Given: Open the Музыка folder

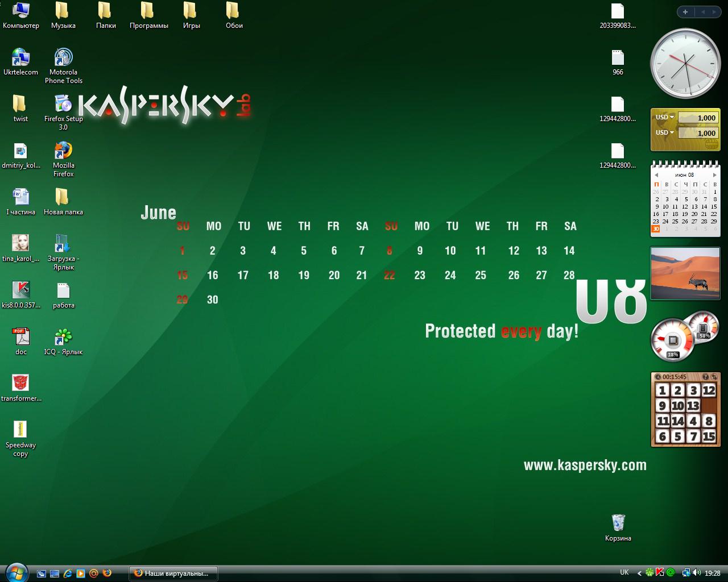Looking at the screenshot, I should [x=63, y=15].
